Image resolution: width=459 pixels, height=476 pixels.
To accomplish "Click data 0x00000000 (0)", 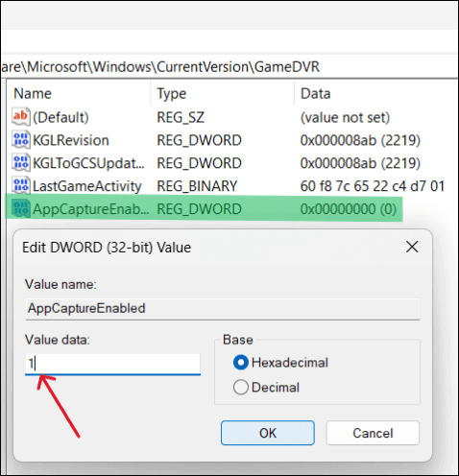I will tap(349, 209).
